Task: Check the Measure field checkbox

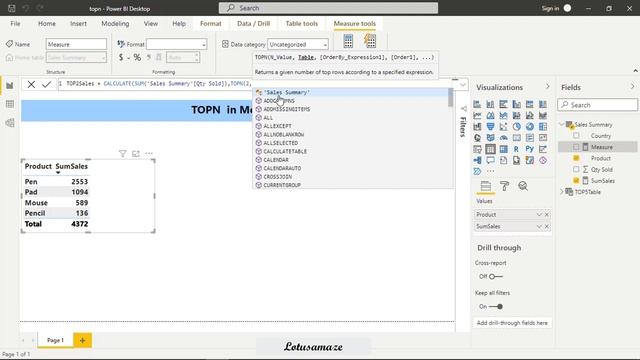Action: click(x=576, y=147)
